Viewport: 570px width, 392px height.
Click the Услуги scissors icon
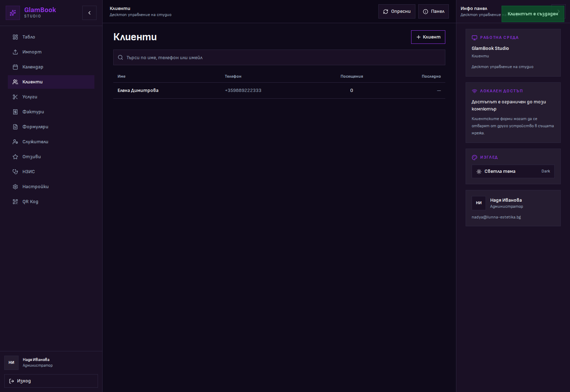pyautogui.click(x=15, y=97)
